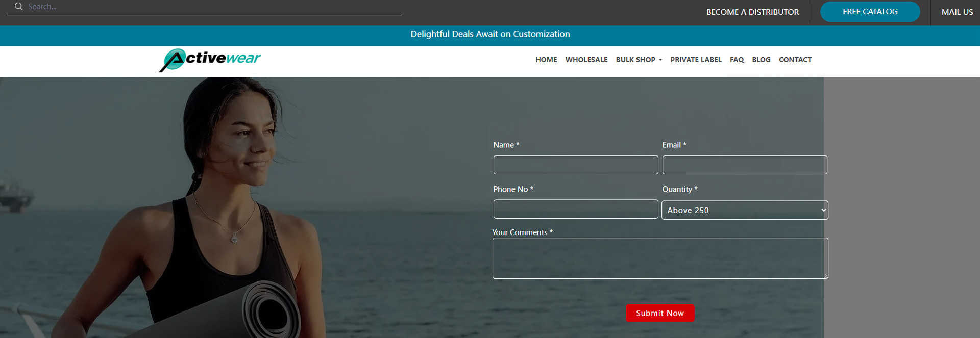
Task: Navigate to Private Label page
Action: (x=696, y=60)
